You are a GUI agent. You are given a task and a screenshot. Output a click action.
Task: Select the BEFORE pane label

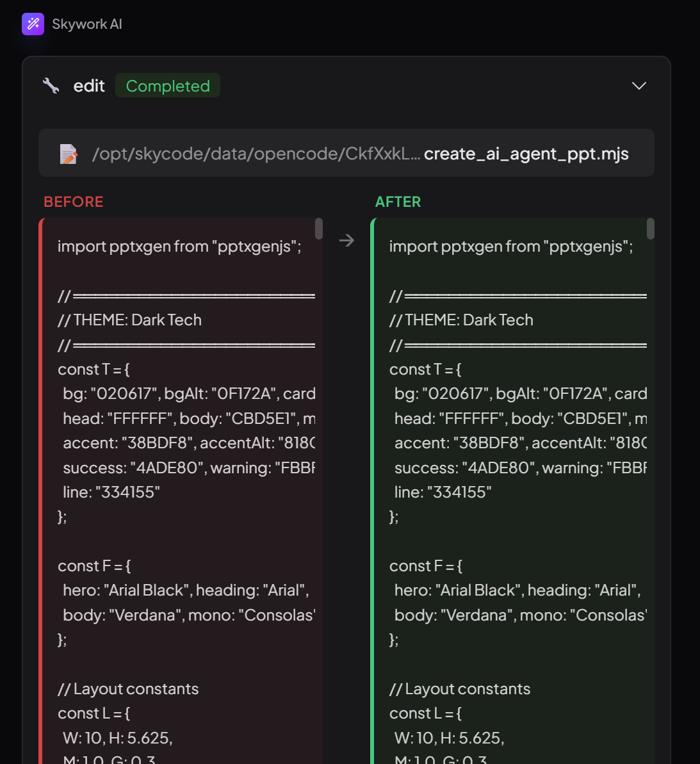tap(74, 202)
